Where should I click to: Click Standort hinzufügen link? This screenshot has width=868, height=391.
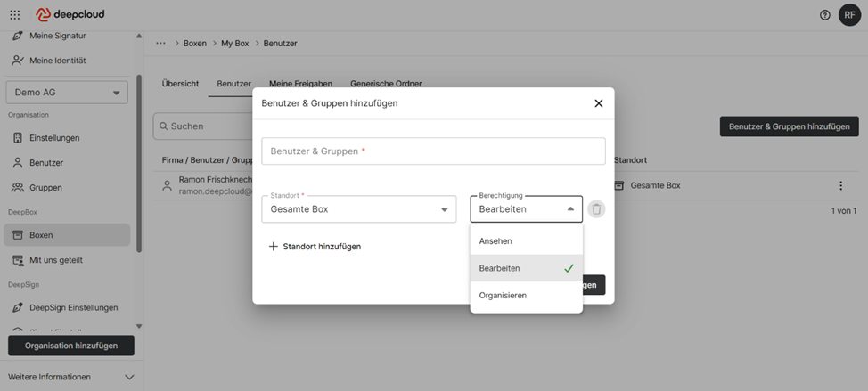click(x=315, y=247)
